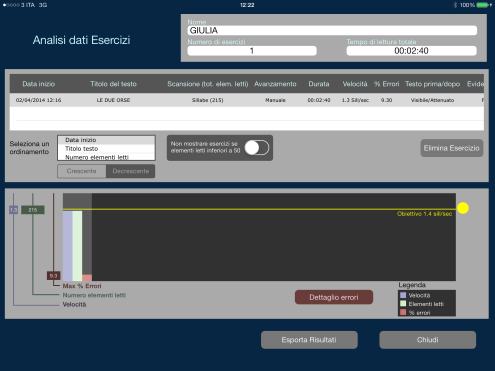Screen dimensions: 495x371
Task: Click the purple Velocità axis value badge
Action: click(13, 210)
